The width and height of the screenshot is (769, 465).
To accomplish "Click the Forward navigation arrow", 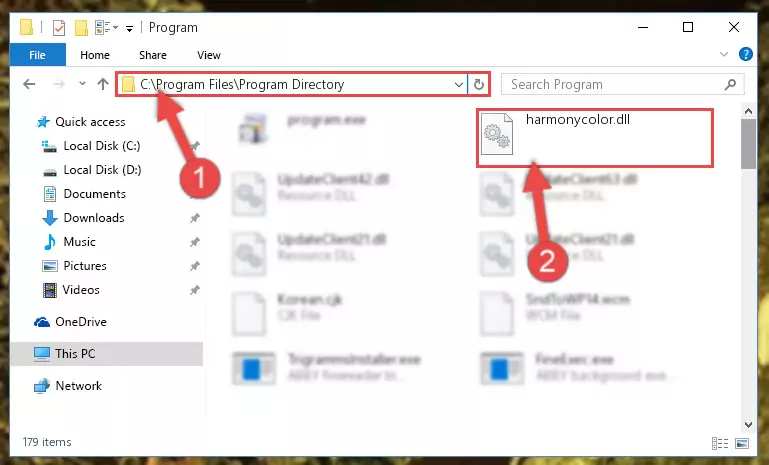I will tap(58, 84).
